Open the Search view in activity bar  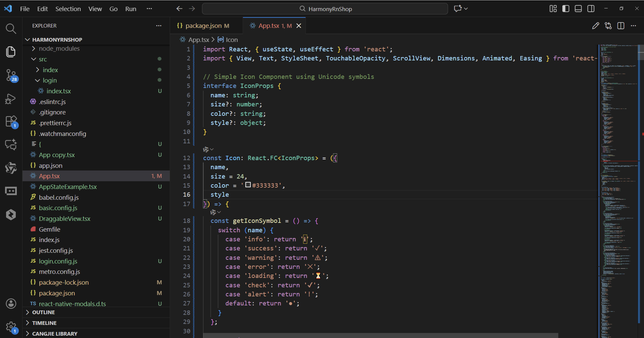pos(11,29)
